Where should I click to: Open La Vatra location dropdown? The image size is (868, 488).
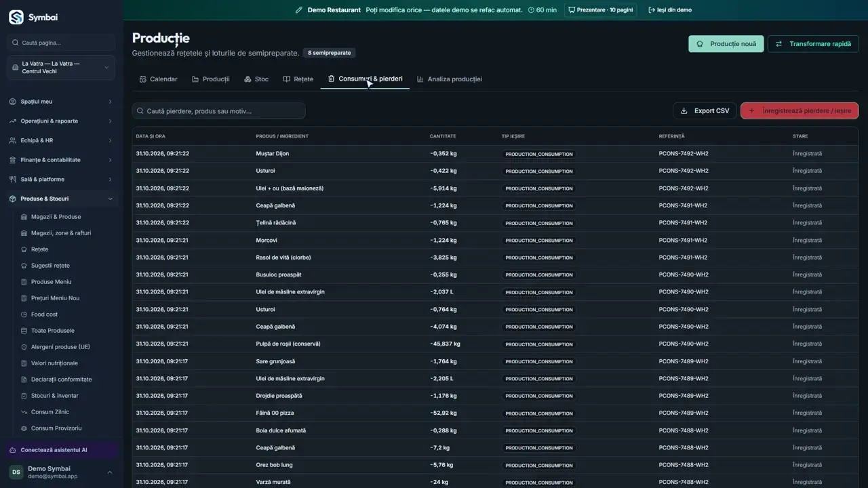[61, 68]
